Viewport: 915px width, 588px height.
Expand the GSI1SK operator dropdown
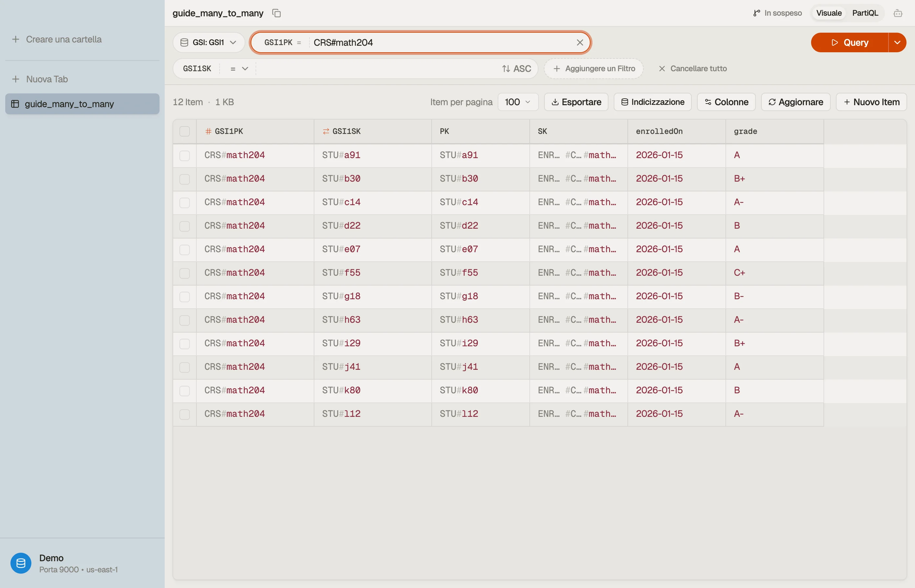(x=239, y=69)
